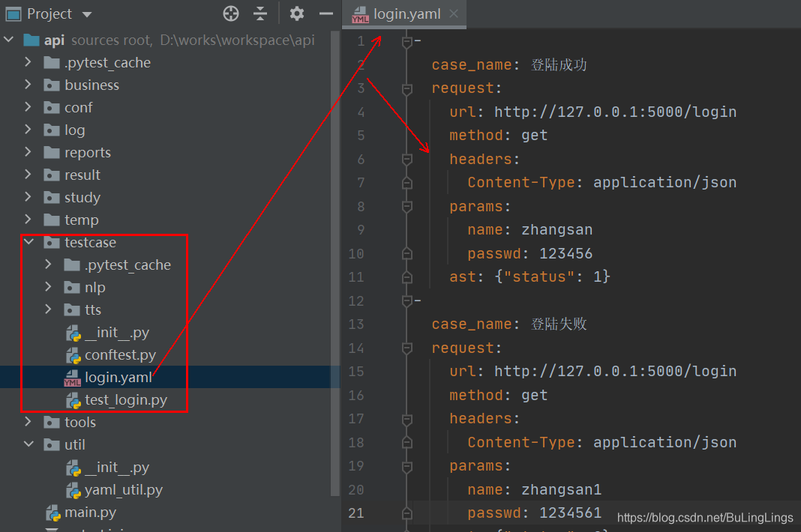Expand the tts folder
This screenshot has height=532, width=801.
point(49,309)
